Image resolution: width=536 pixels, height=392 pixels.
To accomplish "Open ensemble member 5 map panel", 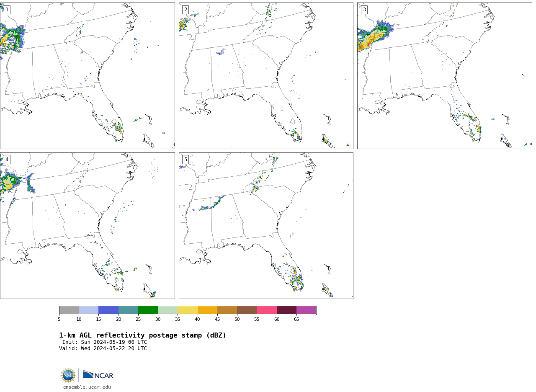I will tap(266, 226).
